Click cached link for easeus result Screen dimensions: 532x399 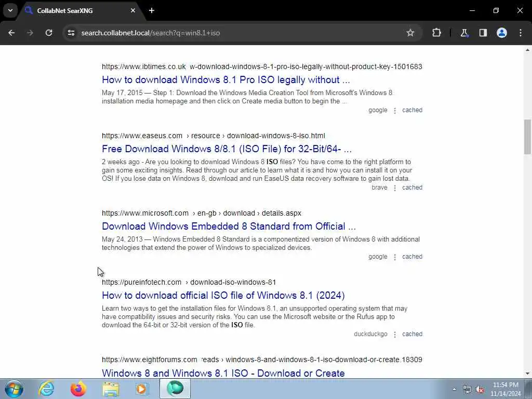(412, 187)
